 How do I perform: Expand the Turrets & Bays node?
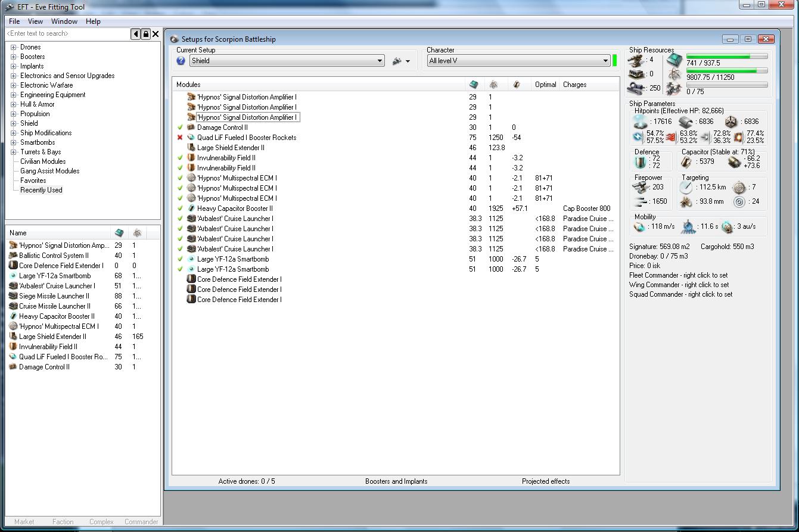pyautogui.click(x=13, y=152)
